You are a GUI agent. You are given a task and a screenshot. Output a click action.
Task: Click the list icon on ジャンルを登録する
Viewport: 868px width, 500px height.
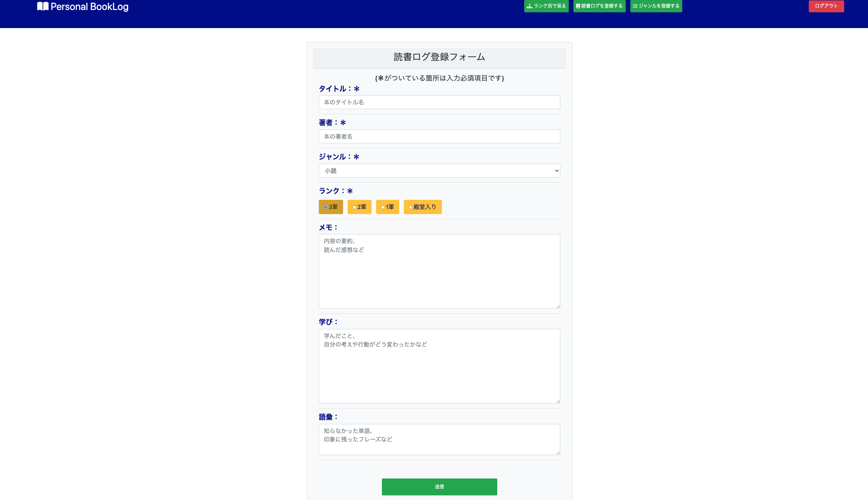(635, 6)
